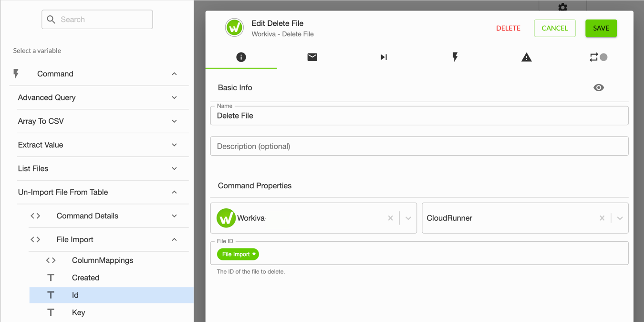Select the Id variable row

[x=112, y=295]
